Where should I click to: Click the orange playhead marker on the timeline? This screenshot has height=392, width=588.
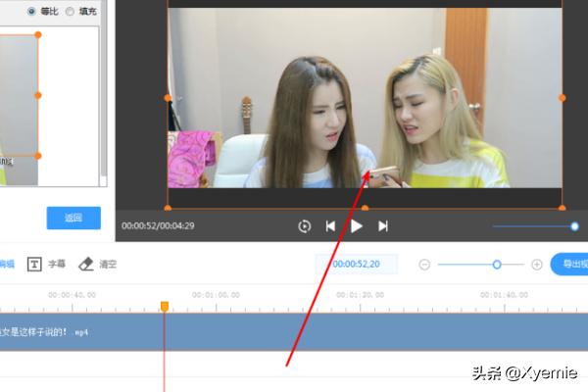164,307
